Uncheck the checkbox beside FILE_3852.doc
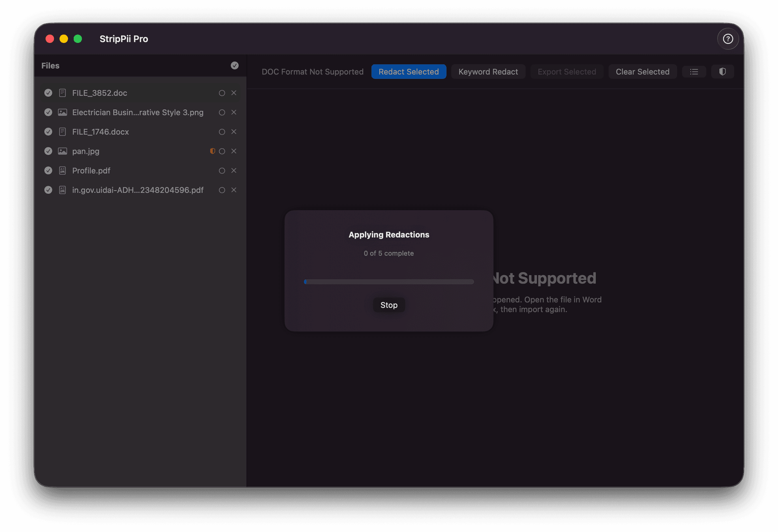The height and width of the screenshot is (532, 778). pyautogui.click(x=48, y=93)
